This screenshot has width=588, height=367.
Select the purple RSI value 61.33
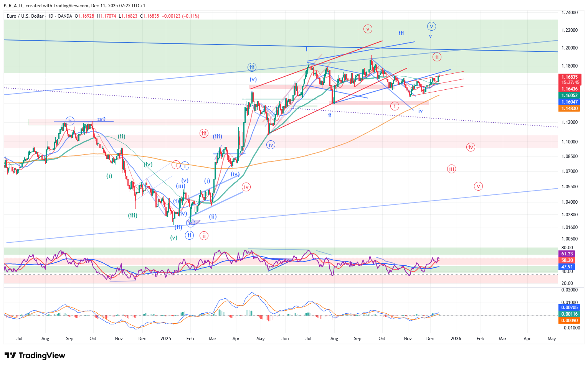point(567,254)
